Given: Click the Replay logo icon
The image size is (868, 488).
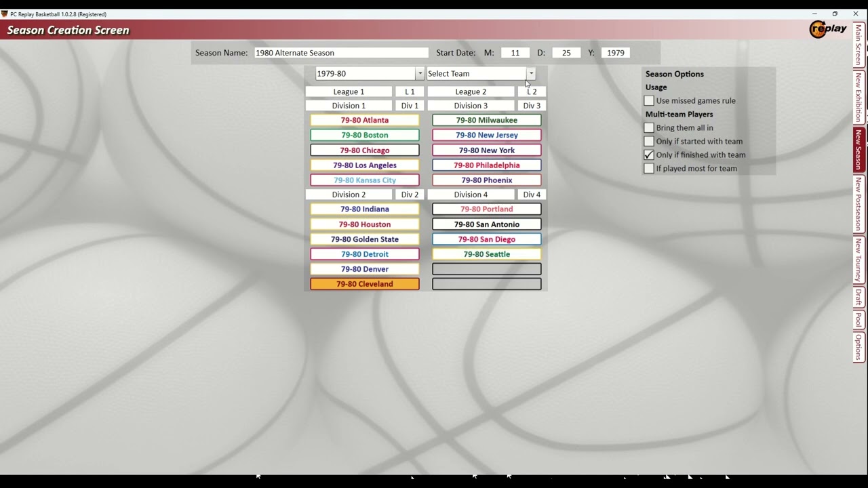Looking at the screenshot, I should pyautogui.click(x=829, y=29).
